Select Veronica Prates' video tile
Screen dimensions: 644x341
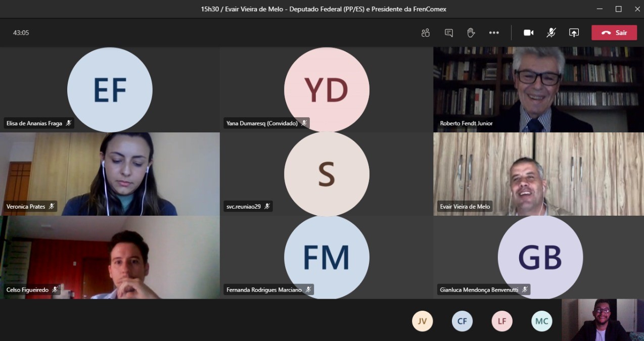[x=110, y=174]
